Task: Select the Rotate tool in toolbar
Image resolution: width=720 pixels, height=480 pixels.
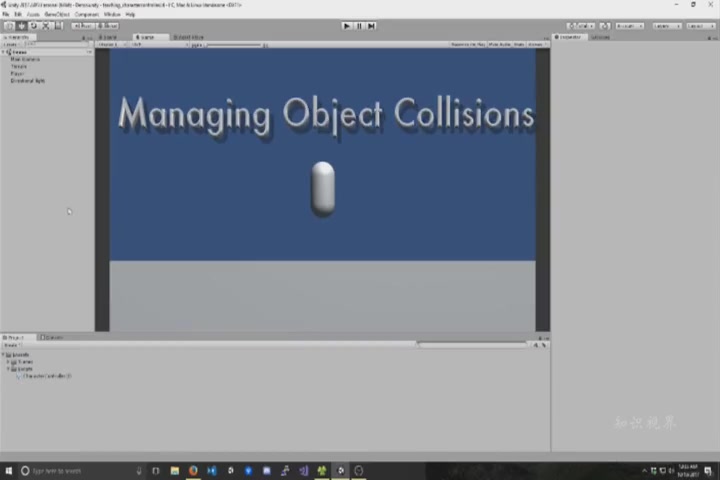Action: tap(33, 25)
